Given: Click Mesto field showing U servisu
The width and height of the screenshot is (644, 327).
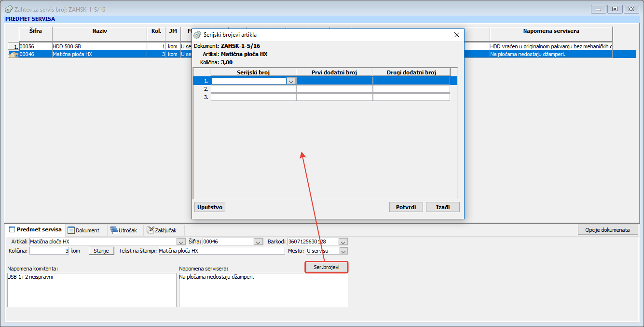Looking at the screenshot, I should pyautogui.click(x=323, y=251).
